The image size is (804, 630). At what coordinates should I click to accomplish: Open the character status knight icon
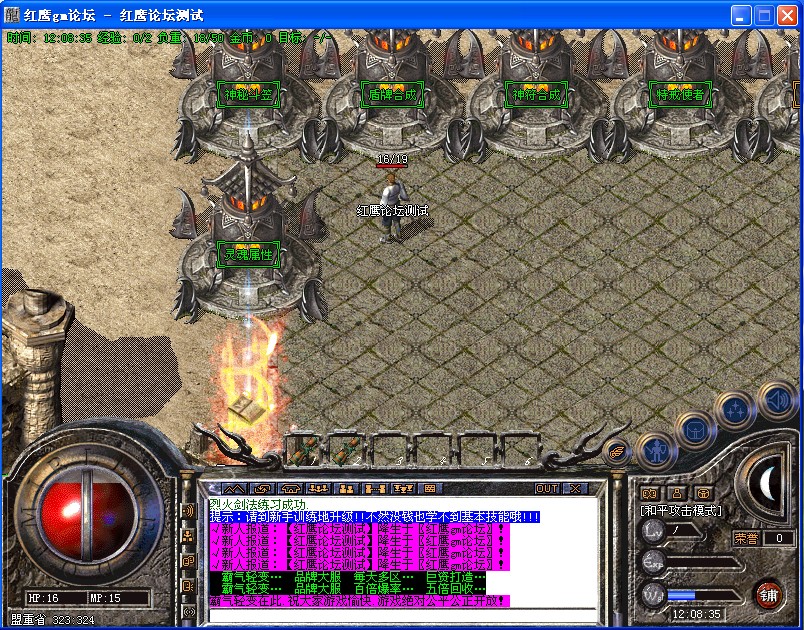coord(657,451)
